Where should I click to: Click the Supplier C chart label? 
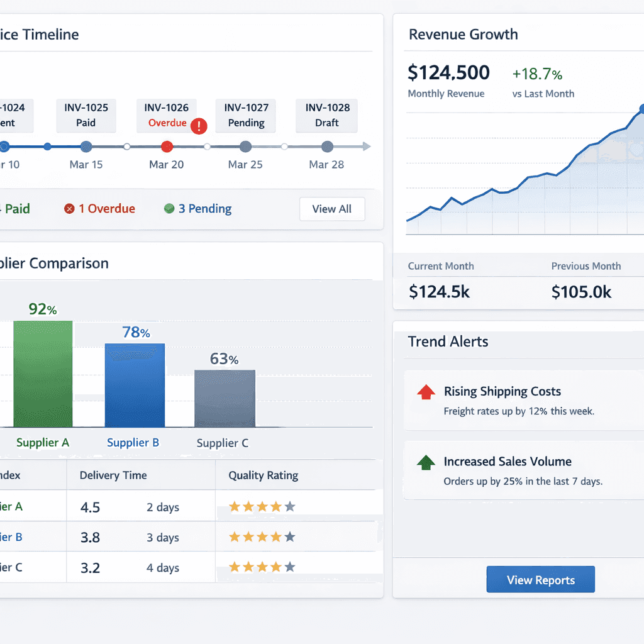[223, 443]
